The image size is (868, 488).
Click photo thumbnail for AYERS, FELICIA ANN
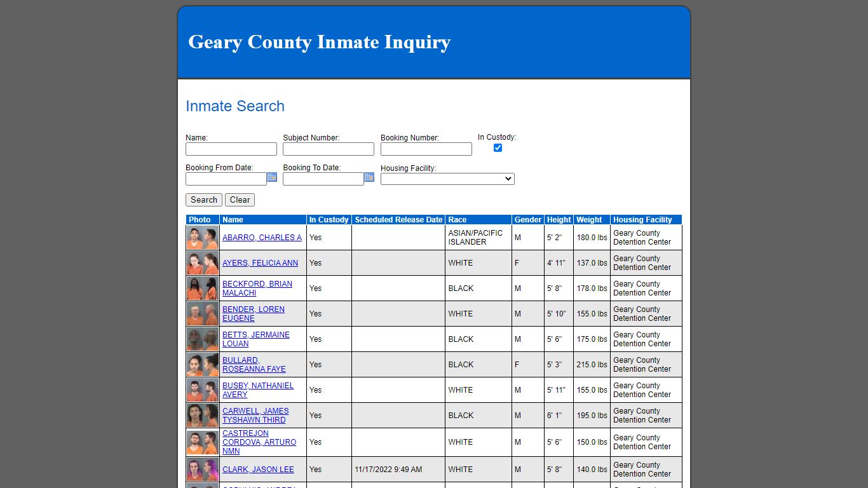[203, 263]
